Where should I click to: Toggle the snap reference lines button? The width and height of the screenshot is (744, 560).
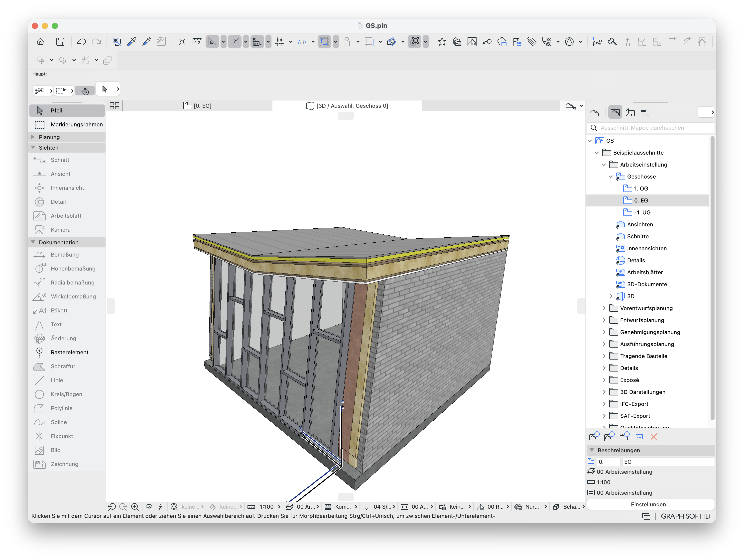coord(235,42)
